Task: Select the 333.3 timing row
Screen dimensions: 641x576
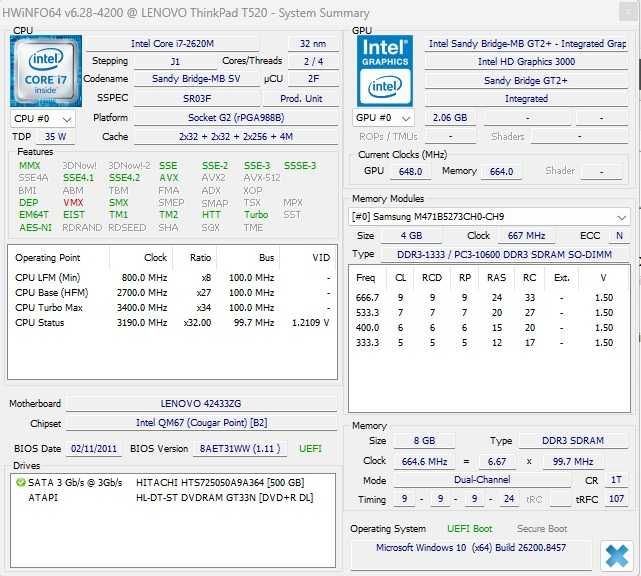Action: (489, 343)
